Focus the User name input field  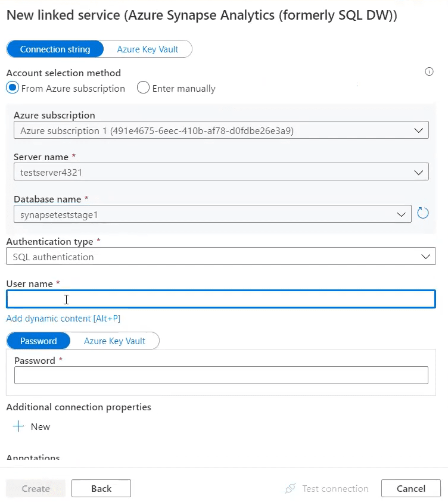[220, 299]
